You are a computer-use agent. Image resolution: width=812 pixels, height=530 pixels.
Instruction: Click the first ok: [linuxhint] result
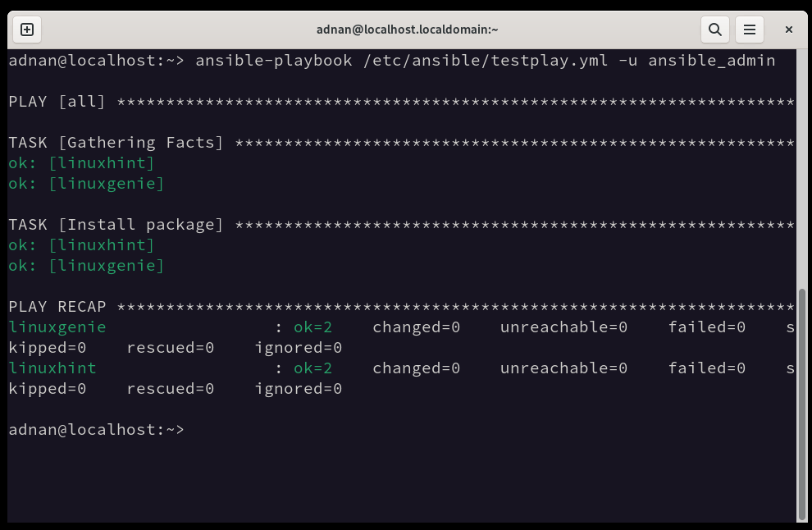pos(81,163)
